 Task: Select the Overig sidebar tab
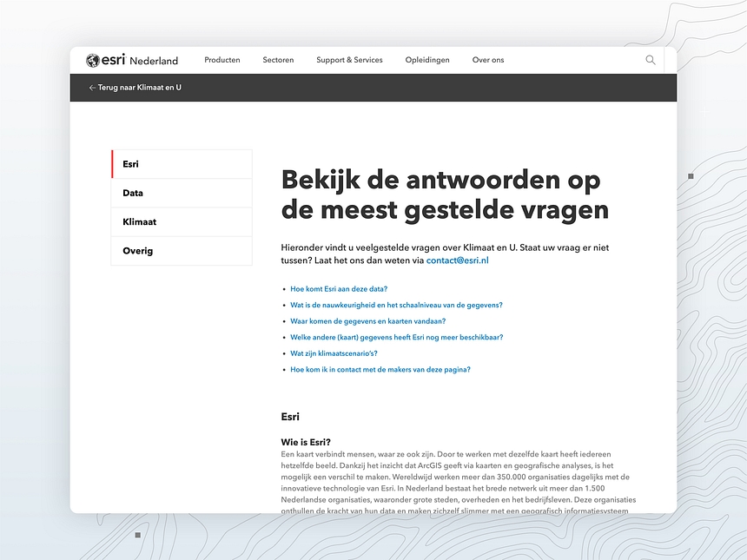pyautogui.click(x=182, y=251)
